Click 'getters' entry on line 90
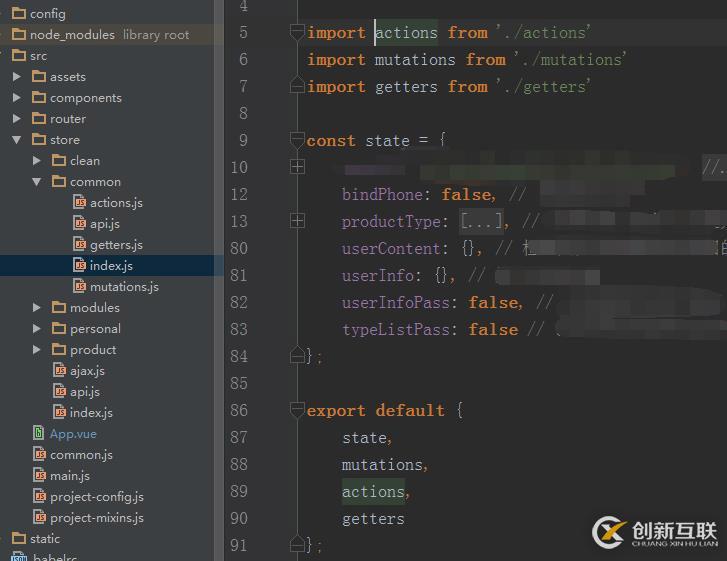 pos(373,519)
